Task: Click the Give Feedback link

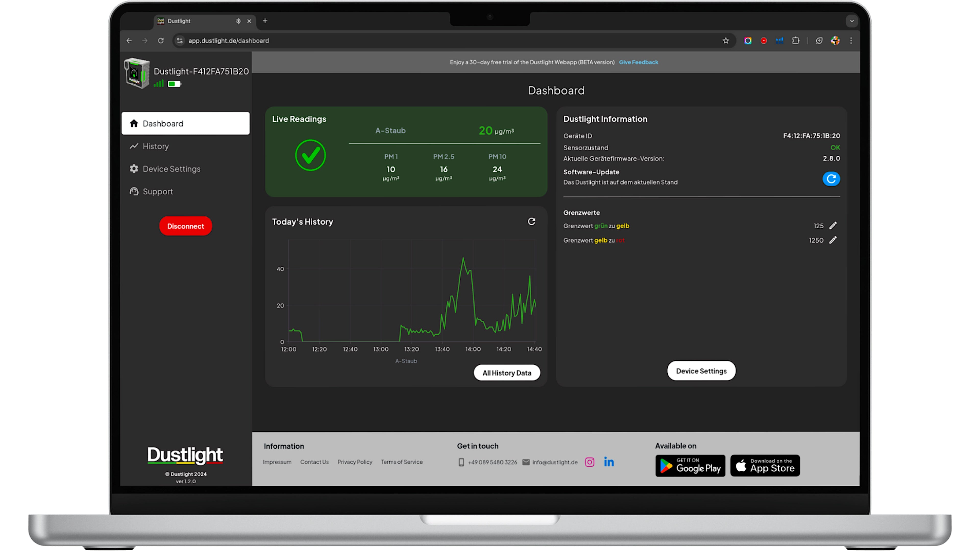Action: click(638, 62)
